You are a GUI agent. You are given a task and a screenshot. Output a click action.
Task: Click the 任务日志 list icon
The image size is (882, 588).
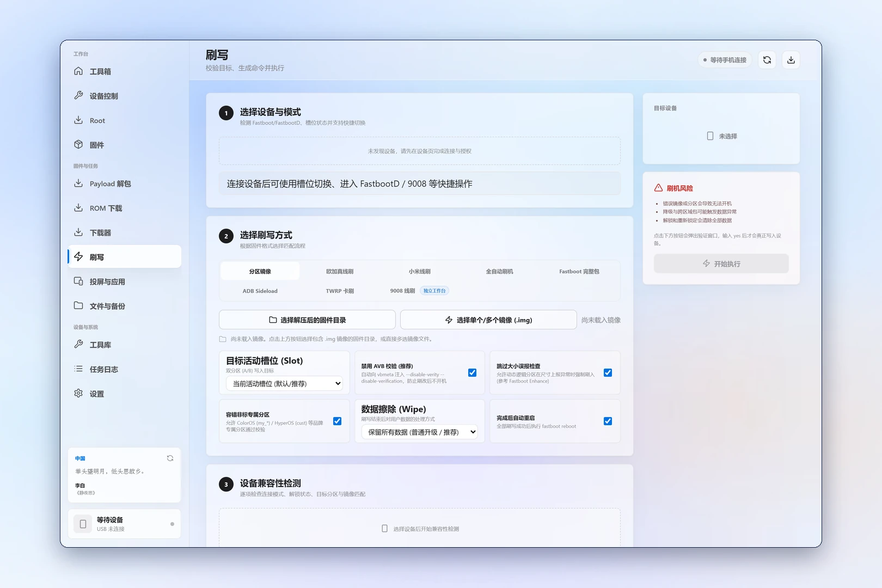coord(78,369)
